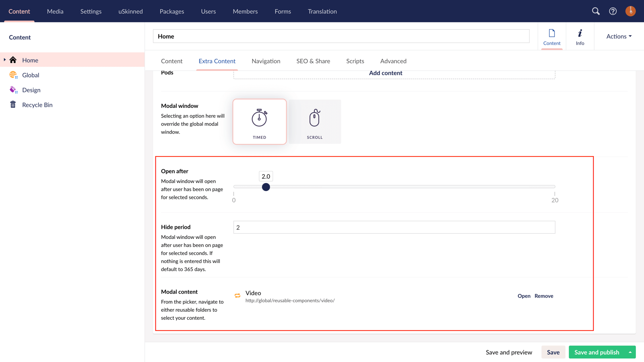Select the TIMED modal window option
This screenshot has height=362, width=644.
click(259, 121)
